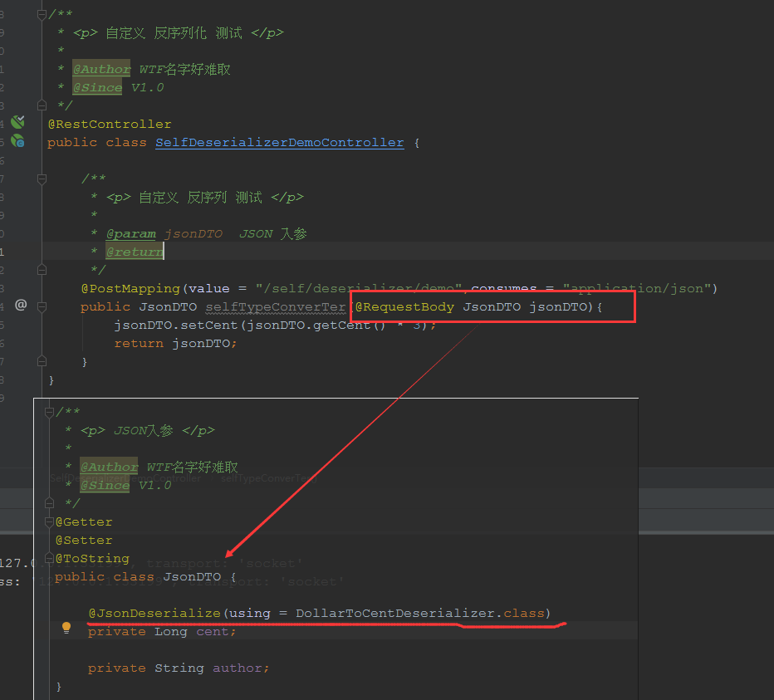Click the @Since tag in JsonDTO Javadoc
This screenshot has height=700, width=774.
point(105,486)
